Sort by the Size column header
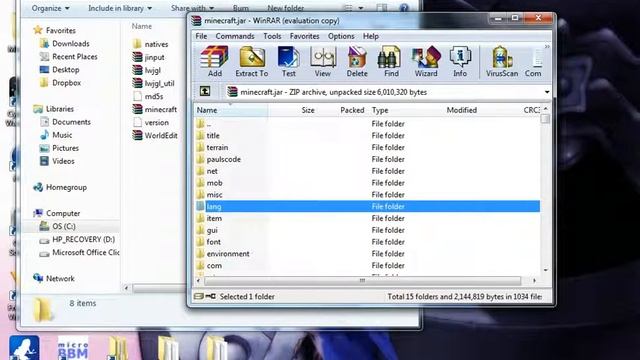The image size is (640, 360). tap(308, 110)
